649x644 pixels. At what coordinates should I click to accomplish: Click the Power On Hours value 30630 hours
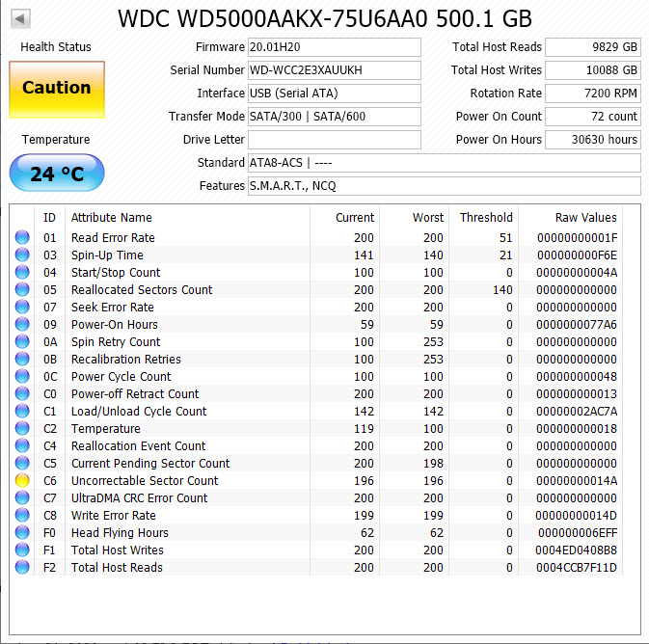pyautogui.click(x=593, y=140)
